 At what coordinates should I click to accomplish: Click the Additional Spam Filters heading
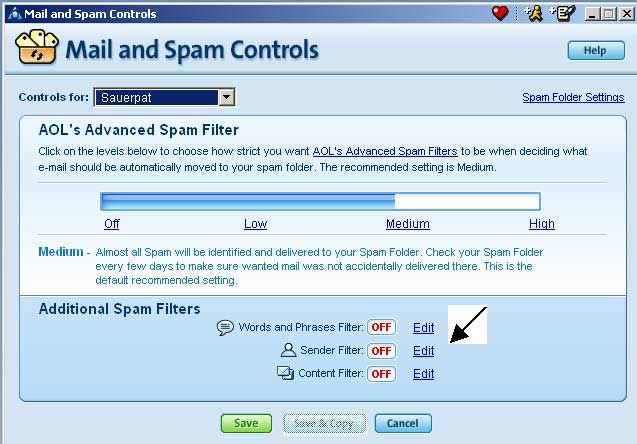(119, 309)
